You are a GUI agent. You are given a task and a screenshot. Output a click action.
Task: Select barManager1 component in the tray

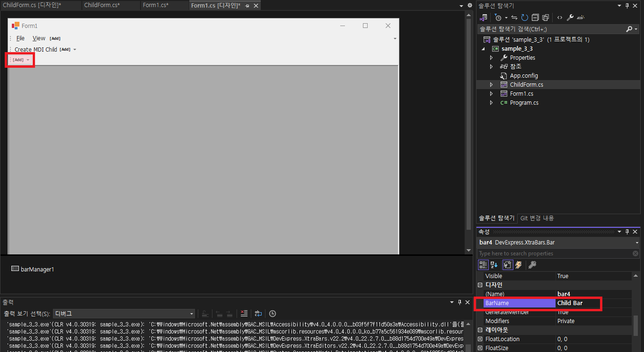click(33, 269)
